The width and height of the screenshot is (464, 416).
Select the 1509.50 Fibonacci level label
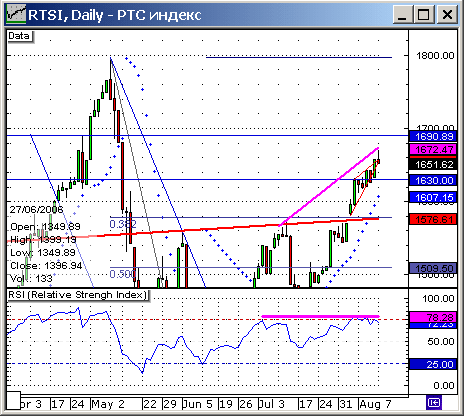tap(433, 268)
